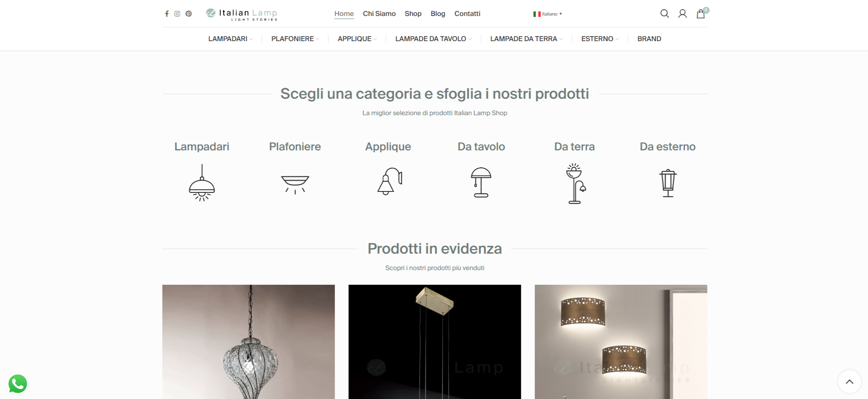This screenshot has width=868, height=399.
Task: Click the back-to-top arrow button
Action: point(849,382)
